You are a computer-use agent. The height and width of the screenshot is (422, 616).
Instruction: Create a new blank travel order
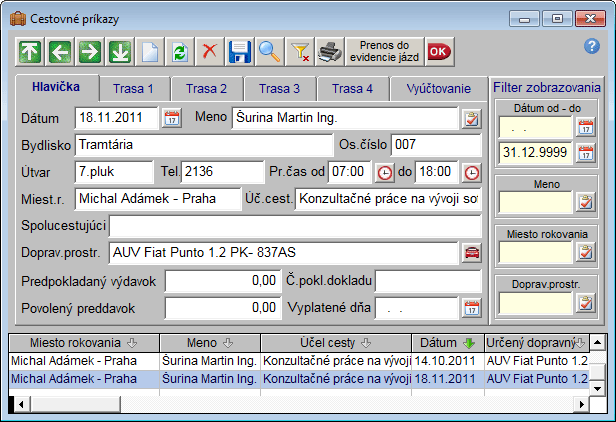coord(150,51)
